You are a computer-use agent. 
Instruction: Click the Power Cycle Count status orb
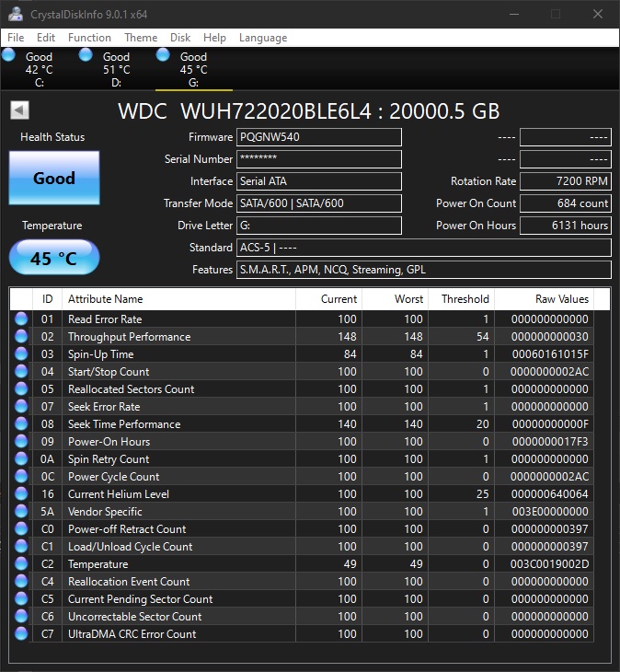coord(21,476)
